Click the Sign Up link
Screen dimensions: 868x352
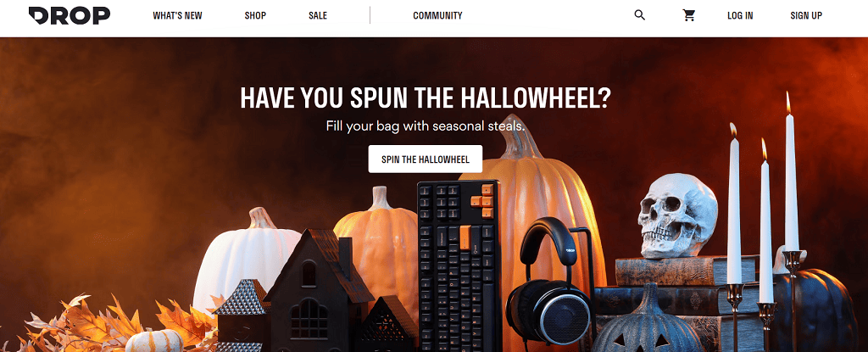point(806,15)
